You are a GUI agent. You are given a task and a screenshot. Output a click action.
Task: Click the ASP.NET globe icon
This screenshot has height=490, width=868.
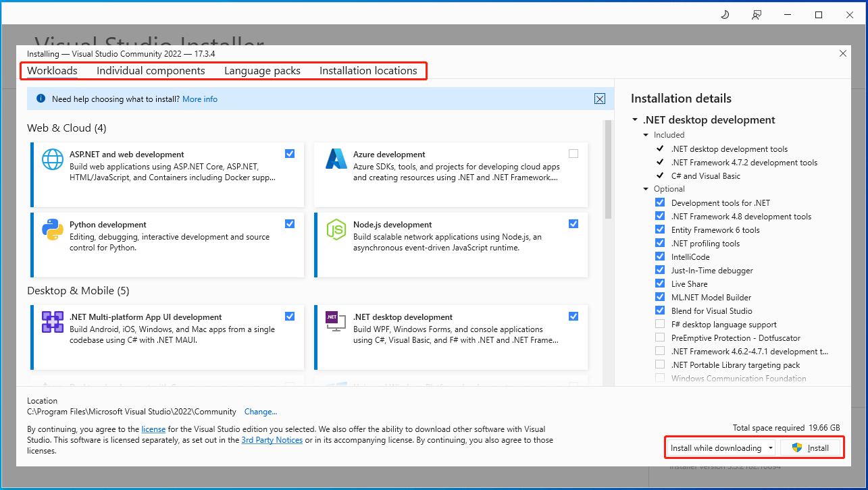[53, 160]
